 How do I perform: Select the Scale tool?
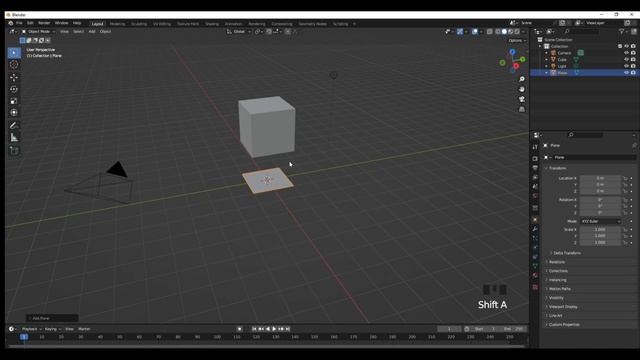pyautogui.click(x=14, y=101)
